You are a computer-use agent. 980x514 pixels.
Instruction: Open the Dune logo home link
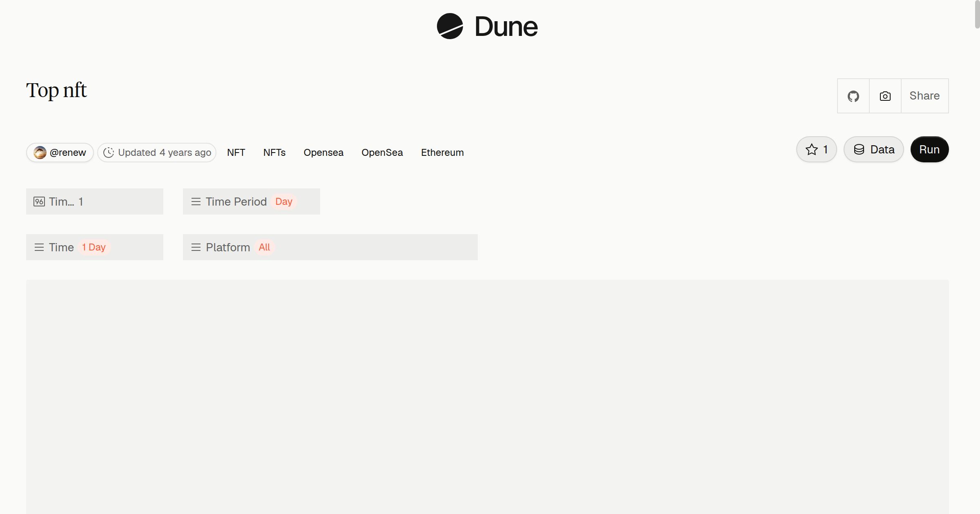[487, 27]
